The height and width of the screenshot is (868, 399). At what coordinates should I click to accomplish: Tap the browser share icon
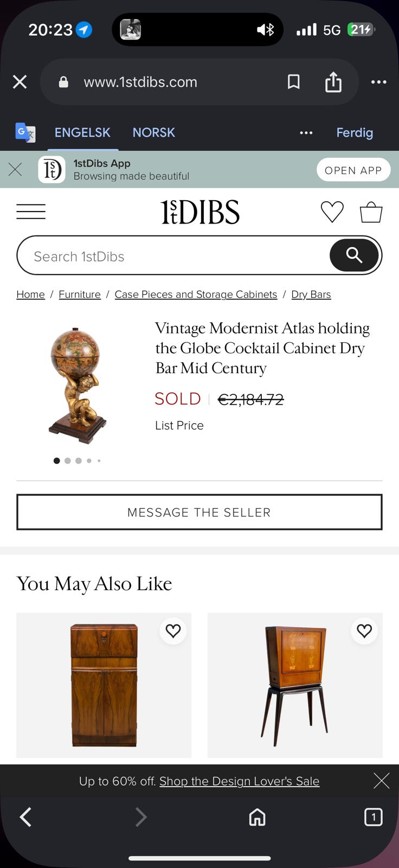(333, 82)
